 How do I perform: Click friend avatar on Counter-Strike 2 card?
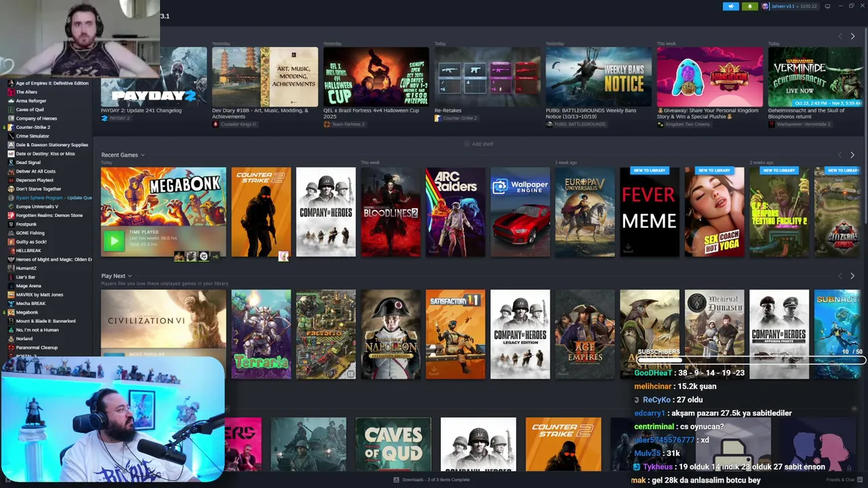click(283, 256)
